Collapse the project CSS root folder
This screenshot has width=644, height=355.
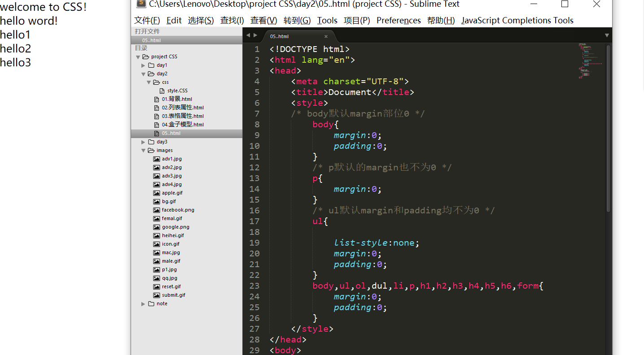click(138, 57)
